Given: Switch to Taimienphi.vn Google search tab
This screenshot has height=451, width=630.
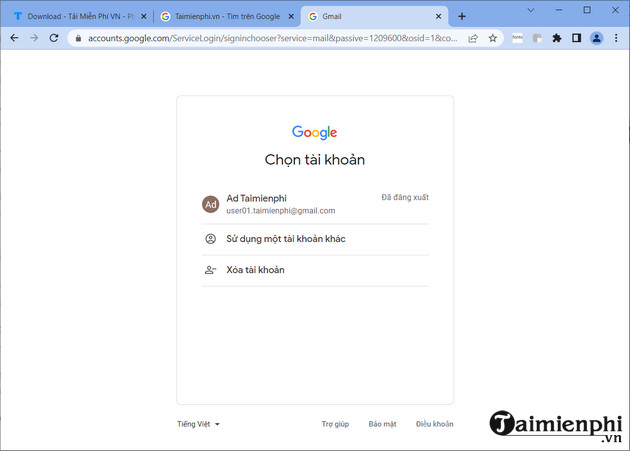Looking at the screenshot, I should pyautogui.click(x=227, y=16).
